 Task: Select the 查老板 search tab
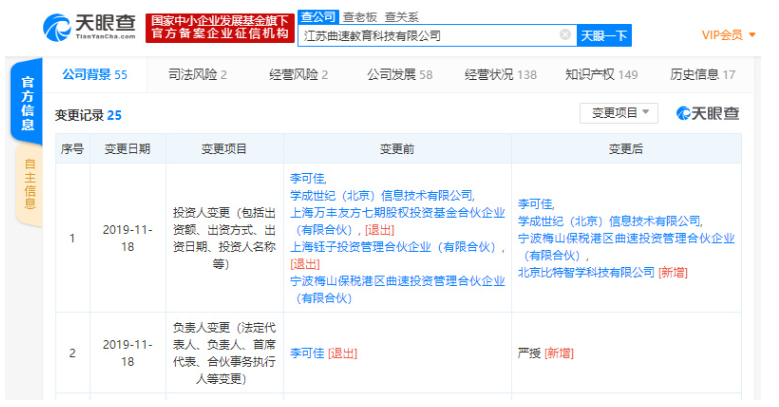tap(360, 17)
